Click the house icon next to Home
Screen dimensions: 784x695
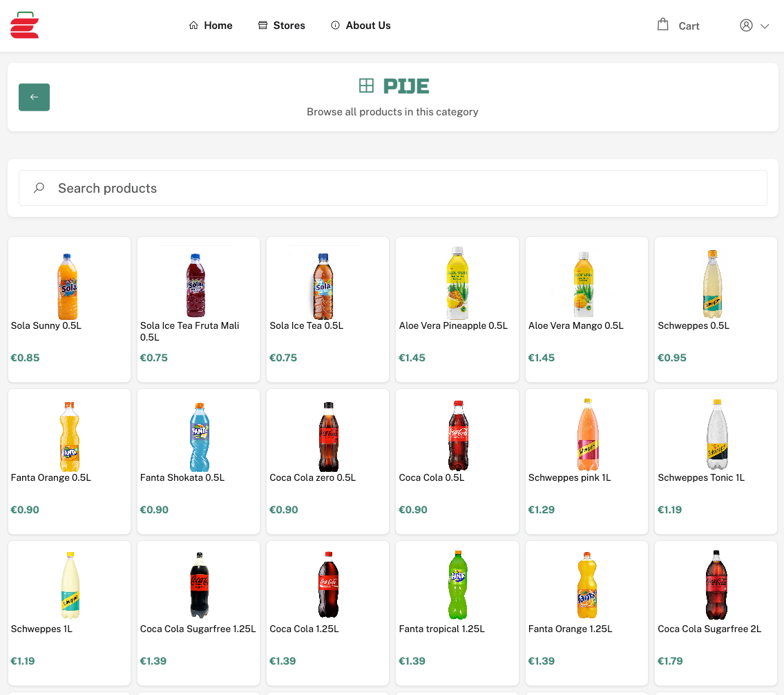tap(193, 26)
